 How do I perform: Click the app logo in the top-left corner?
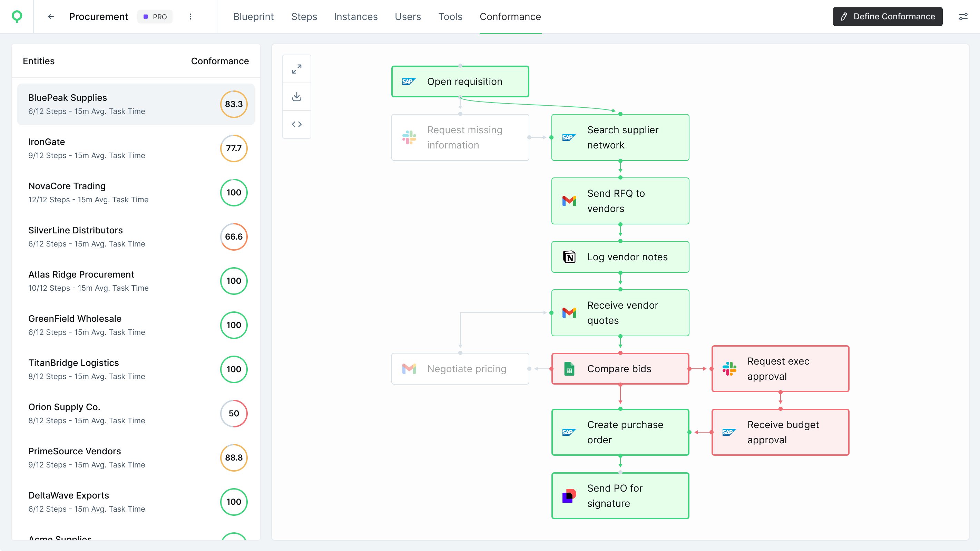pos(16,16)
